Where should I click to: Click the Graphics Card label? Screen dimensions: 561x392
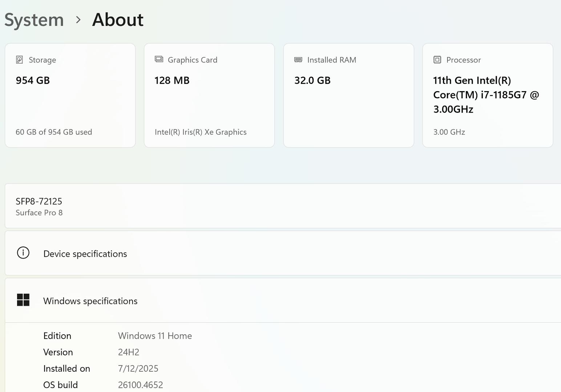coord(193,60)
